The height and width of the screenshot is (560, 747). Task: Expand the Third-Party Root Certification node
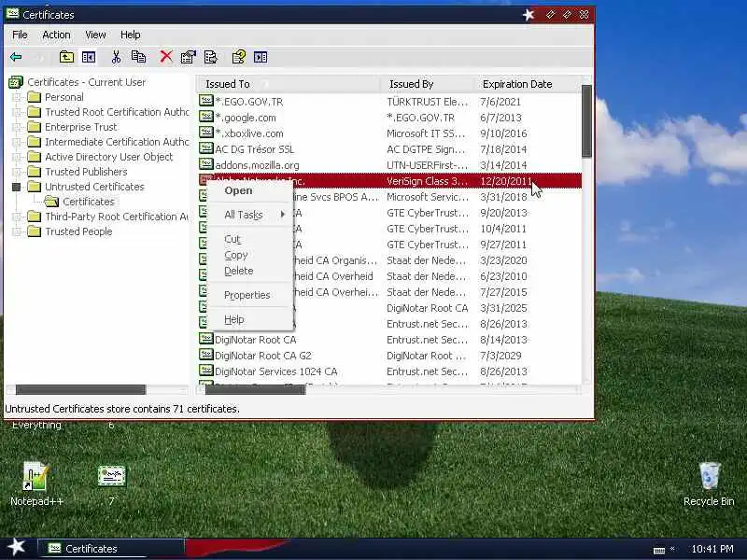point(16,217)
